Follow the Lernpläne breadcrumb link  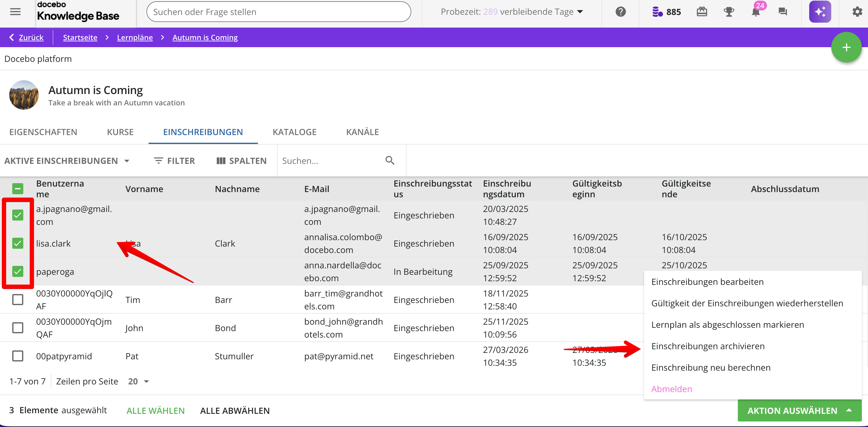pos(134,37)
